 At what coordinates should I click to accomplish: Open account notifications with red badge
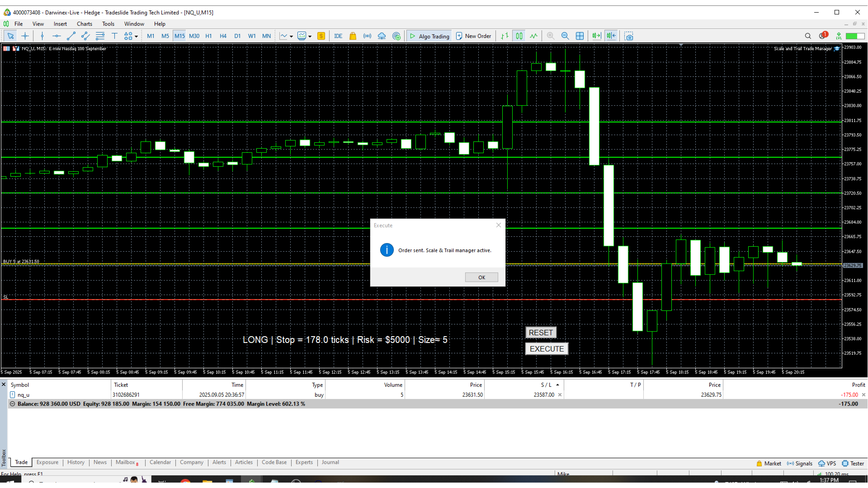823,36
